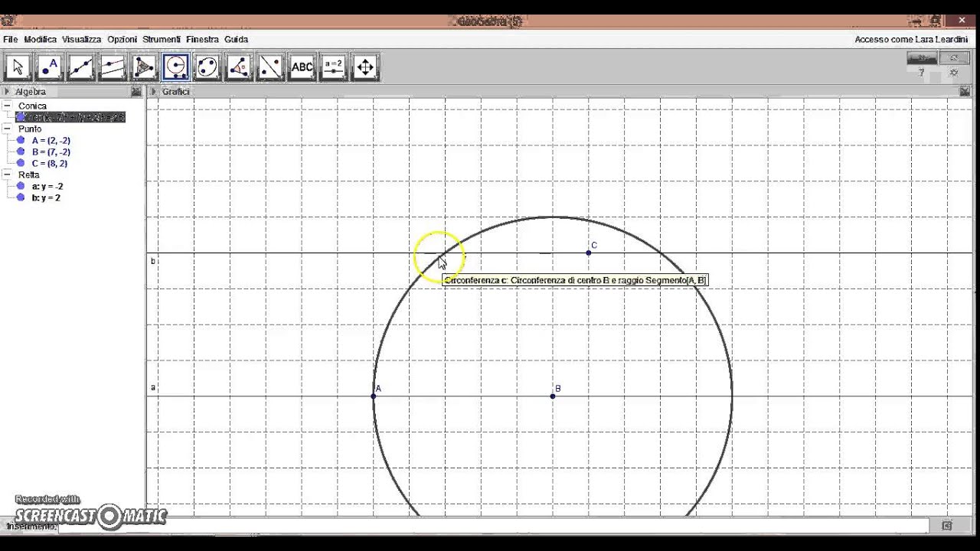Select the Compass circle tool
Image resolution: width=980 pixels, height=551 pixels.
tap(175, 67)
